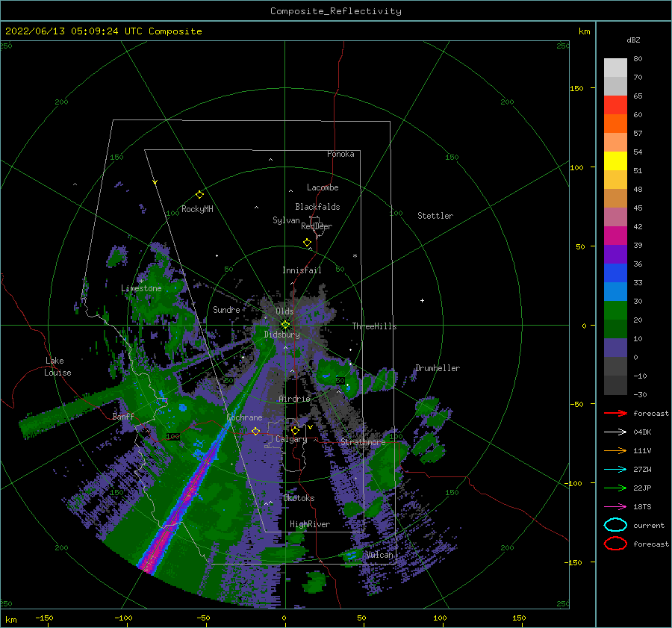The height and width of the screenshot is (628, 672).
Task: Click the Sylvan label
Action: pos(286,220)
